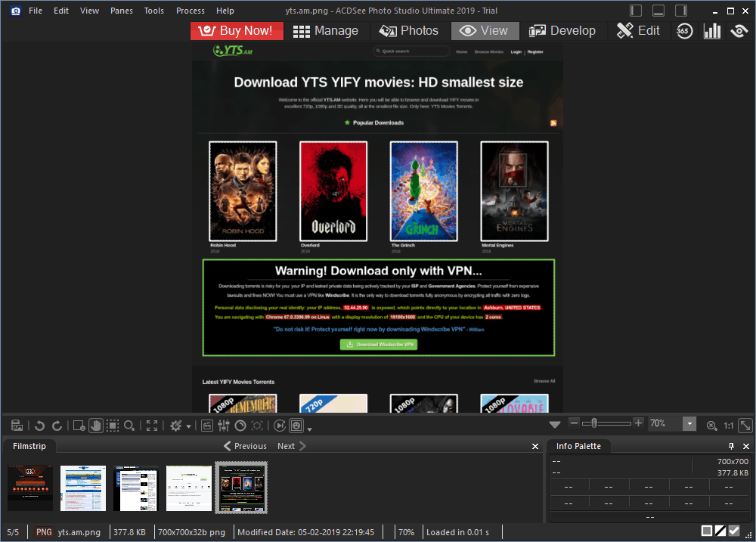Click the gear-with-pencil actions icon
Viewport: 756px width, 542px height.
[176, 426]
